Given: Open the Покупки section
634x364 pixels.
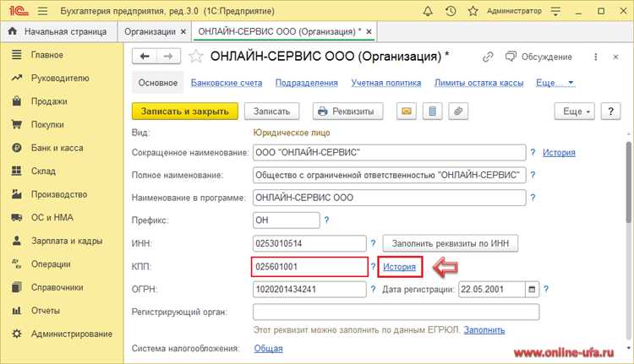Looking at the screenshot, I should [x=47, y=124].
